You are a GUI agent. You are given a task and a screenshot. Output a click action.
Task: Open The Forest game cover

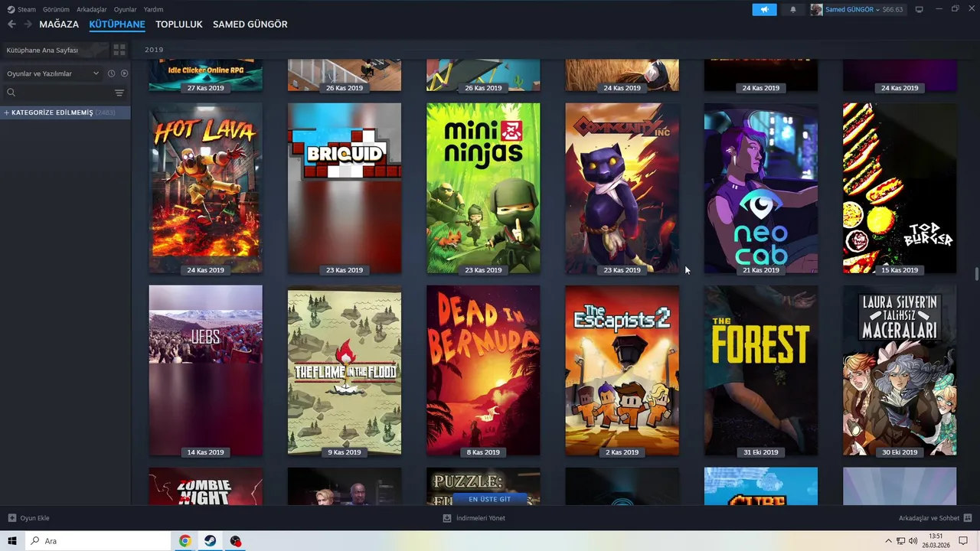[x=760, y=370]
